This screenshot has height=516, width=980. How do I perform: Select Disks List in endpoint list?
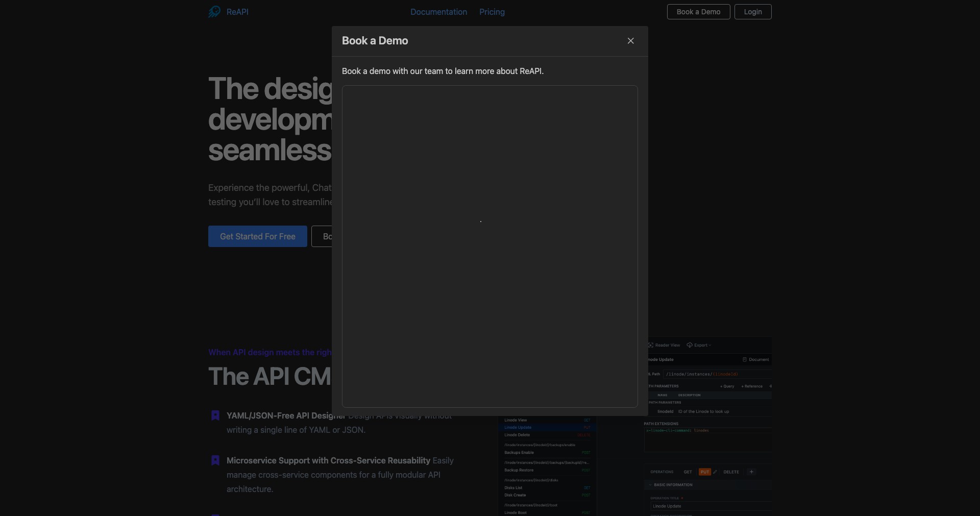coord(547,488)
